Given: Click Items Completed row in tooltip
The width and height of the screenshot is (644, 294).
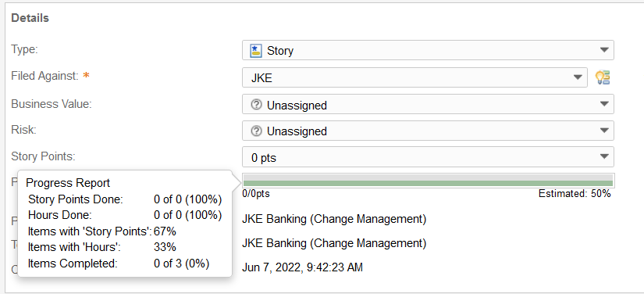Looking at the screenshot, I should tap(119, 264).
